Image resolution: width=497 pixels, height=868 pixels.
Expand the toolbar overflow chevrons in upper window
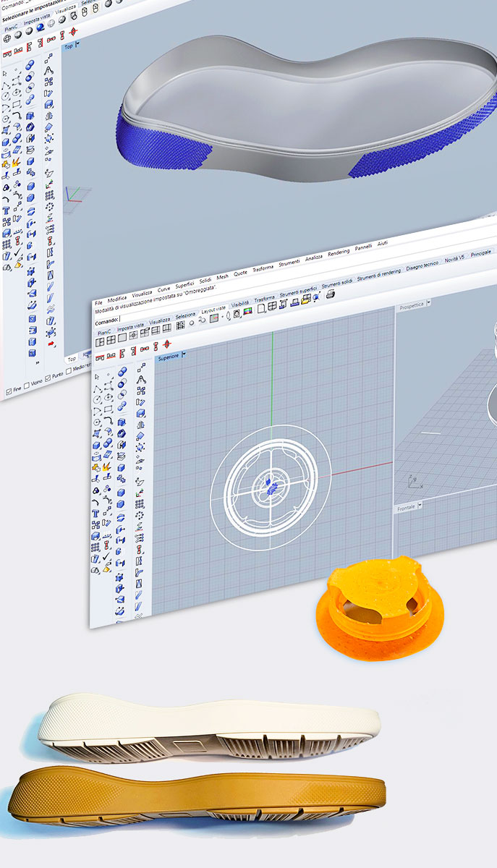pos(38,362)
